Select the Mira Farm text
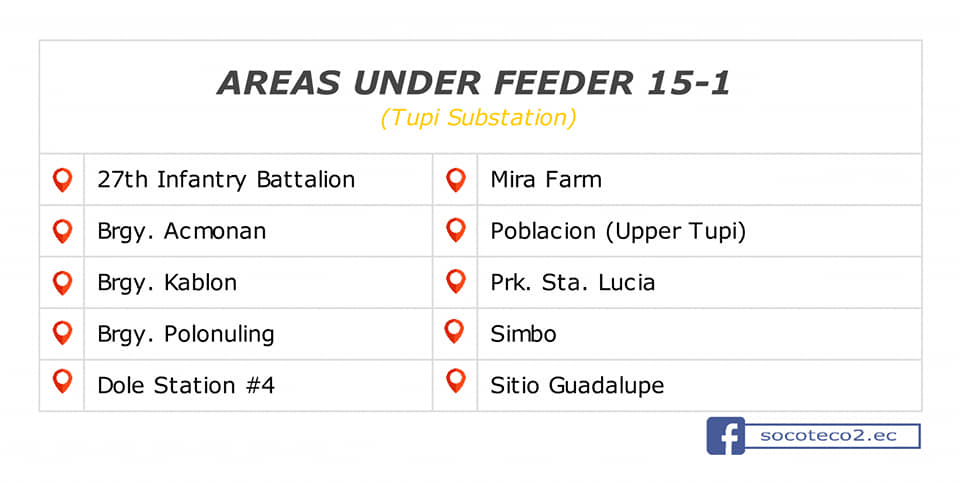The image size is (960, 482). coord(546,179)
